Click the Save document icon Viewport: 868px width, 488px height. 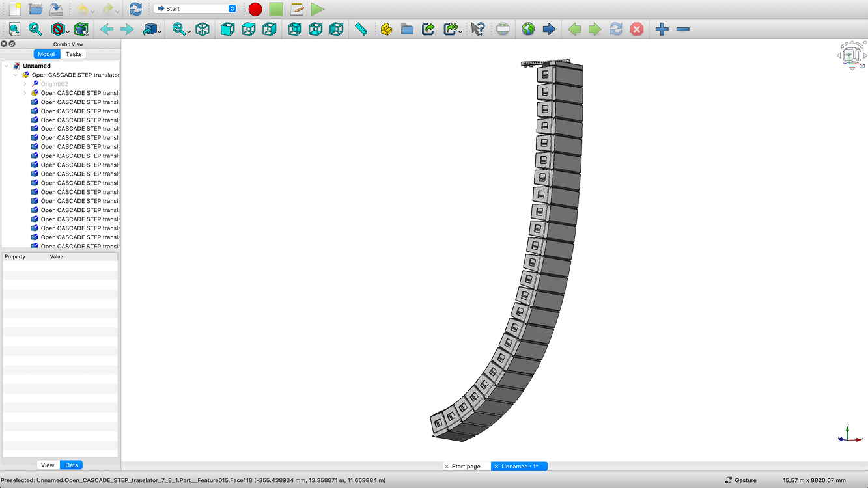point(57,9)
